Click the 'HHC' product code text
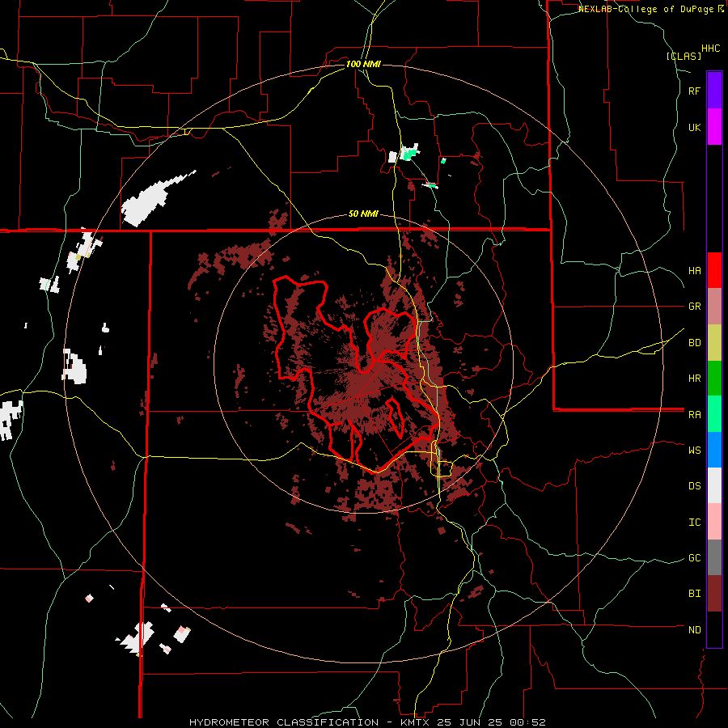The width and height of the screenshot is (728, 728). [711, 49]
